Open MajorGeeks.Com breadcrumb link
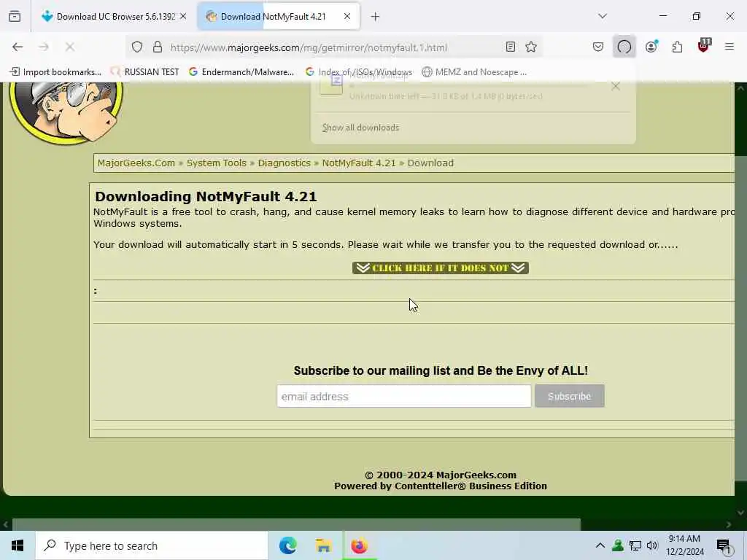Viewport: 747px width, 560px height. pos(136,163)
